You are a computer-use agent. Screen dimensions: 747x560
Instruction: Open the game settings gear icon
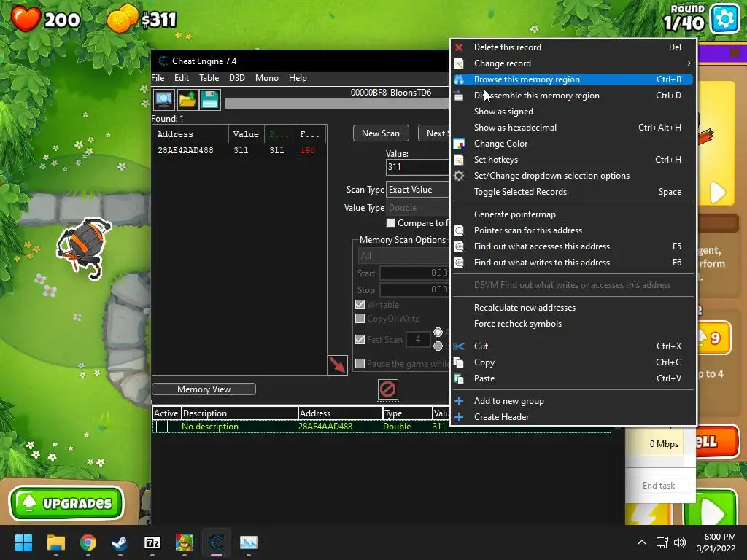(724, 18)
